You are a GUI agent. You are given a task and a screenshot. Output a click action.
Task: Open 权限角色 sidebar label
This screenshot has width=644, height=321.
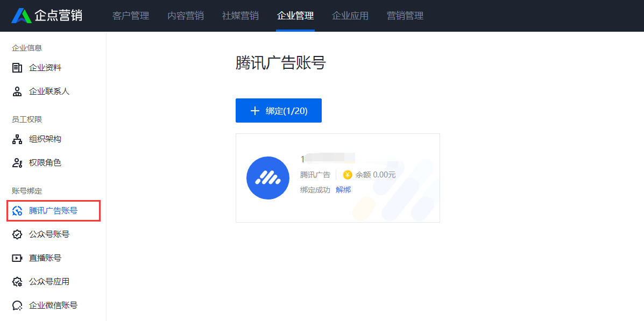coord(45,163)
